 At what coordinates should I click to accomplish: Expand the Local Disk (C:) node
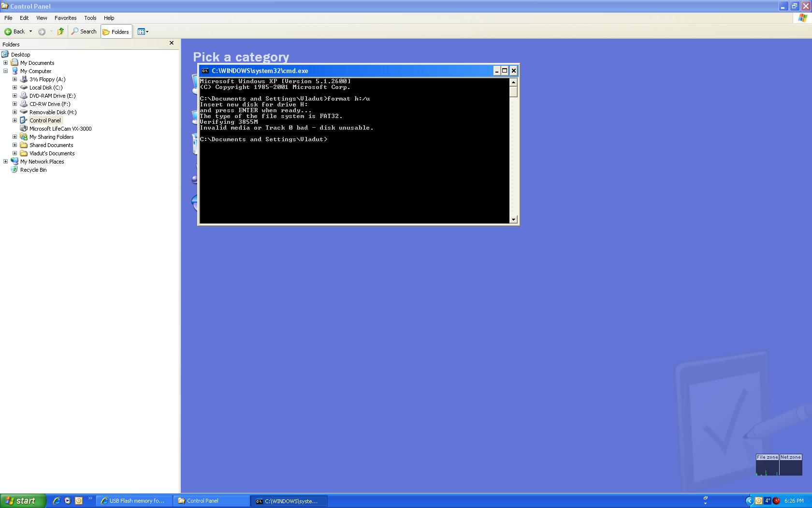coord(15,87)
